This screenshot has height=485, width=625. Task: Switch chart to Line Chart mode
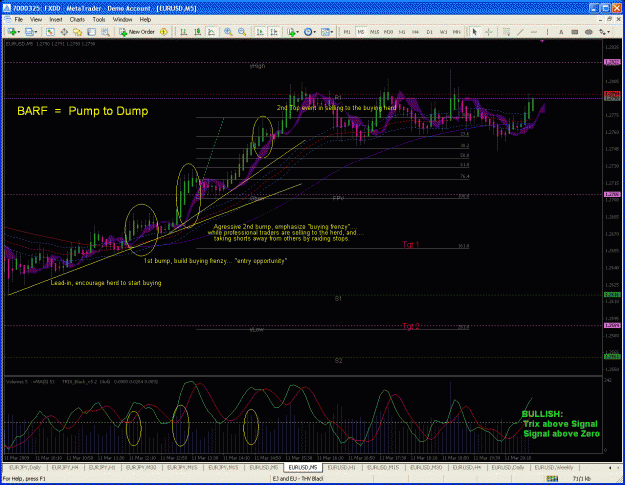(211, 32)
